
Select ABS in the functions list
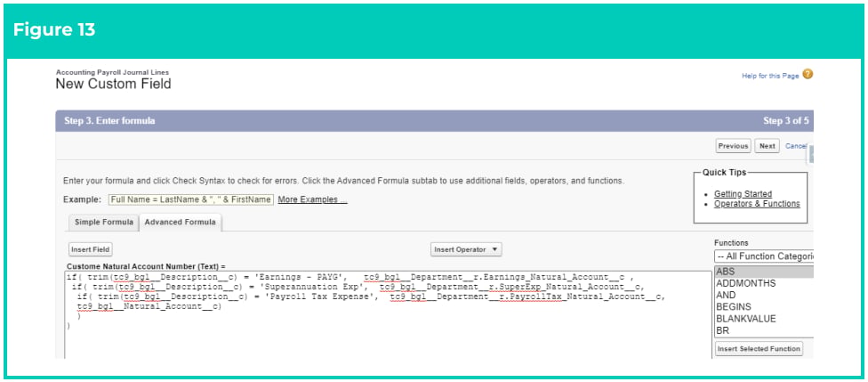(x=764, y=272)
